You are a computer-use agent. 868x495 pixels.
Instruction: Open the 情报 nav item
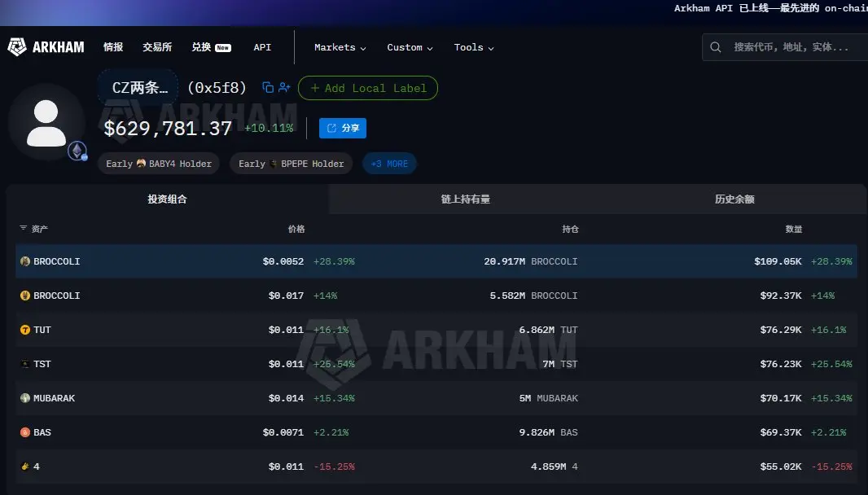click(x=113, y=47)
